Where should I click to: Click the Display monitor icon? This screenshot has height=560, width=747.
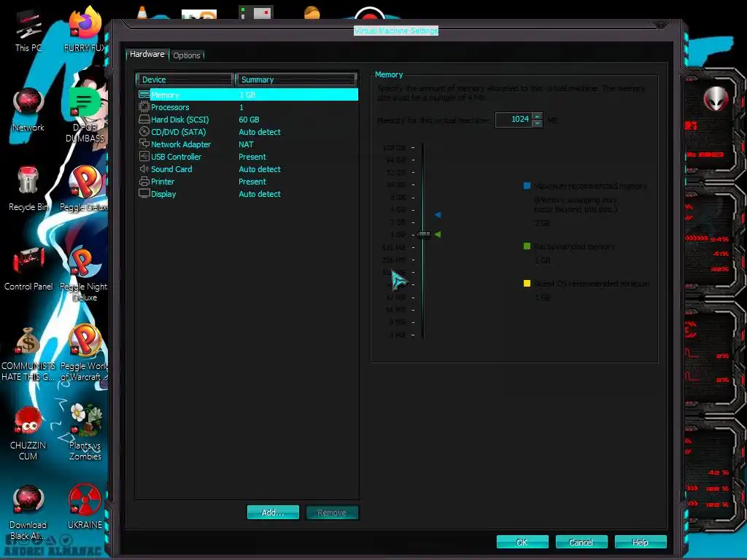[144, 193]
